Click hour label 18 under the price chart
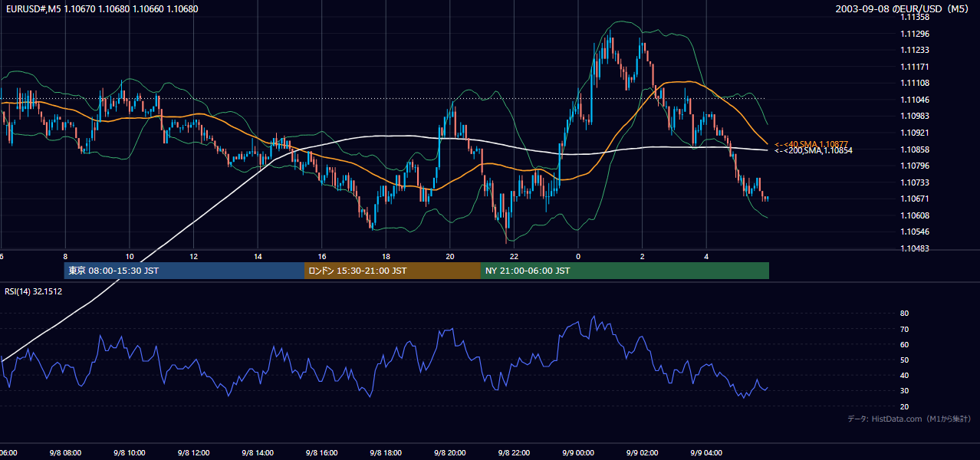The height and width of the screenshot is (460, 980). (x=386, y=256)
